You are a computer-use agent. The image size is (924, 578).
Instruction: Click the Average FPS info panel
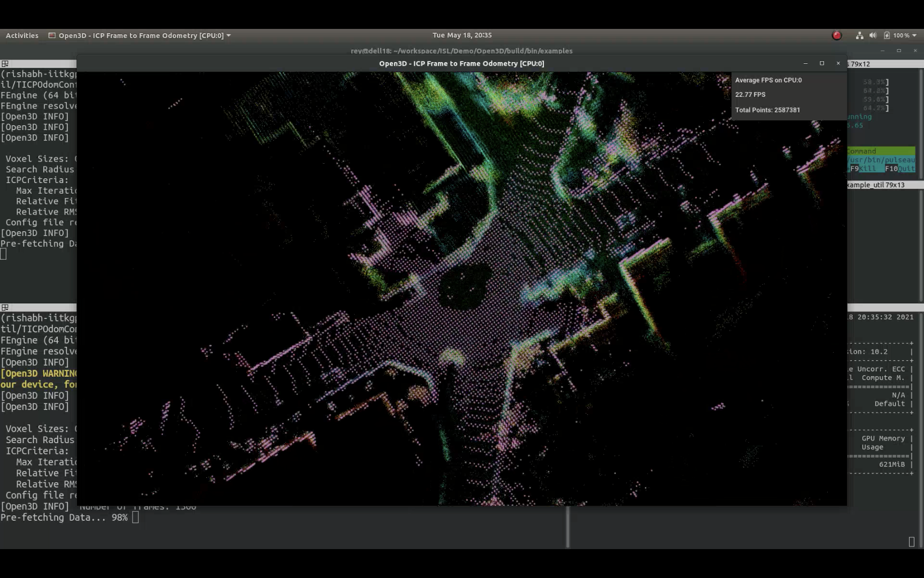789,95
